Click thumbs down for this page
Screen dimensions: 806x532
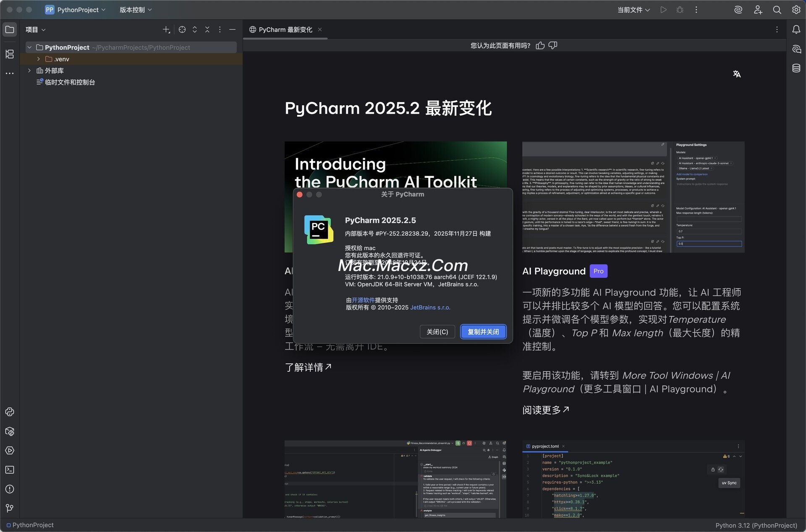pyautogui.click(x=553, y=45)
